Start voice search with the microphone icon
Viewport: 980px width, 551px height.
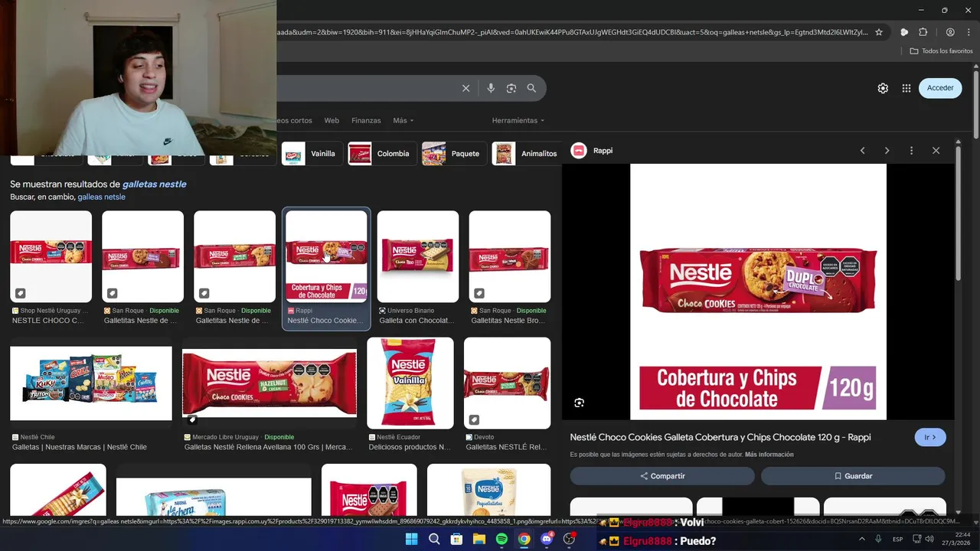point(491,88)
